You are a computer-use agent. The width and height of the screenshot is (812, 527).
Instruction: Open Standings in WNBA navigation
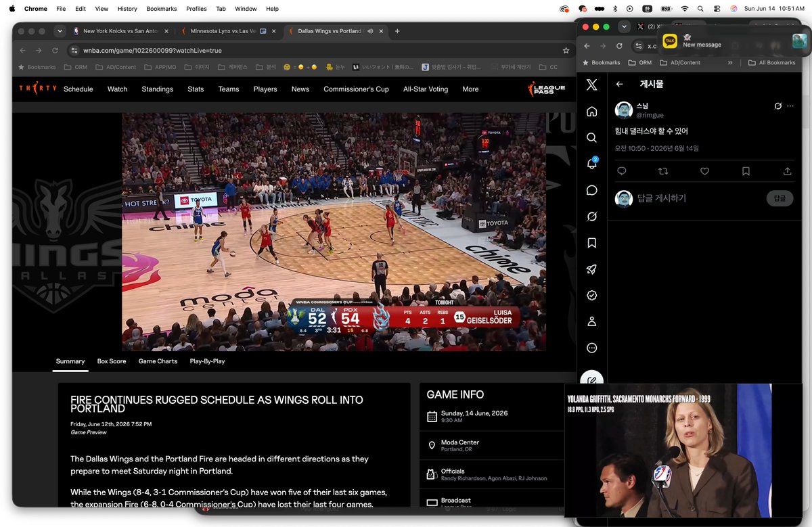coord(157,89)
